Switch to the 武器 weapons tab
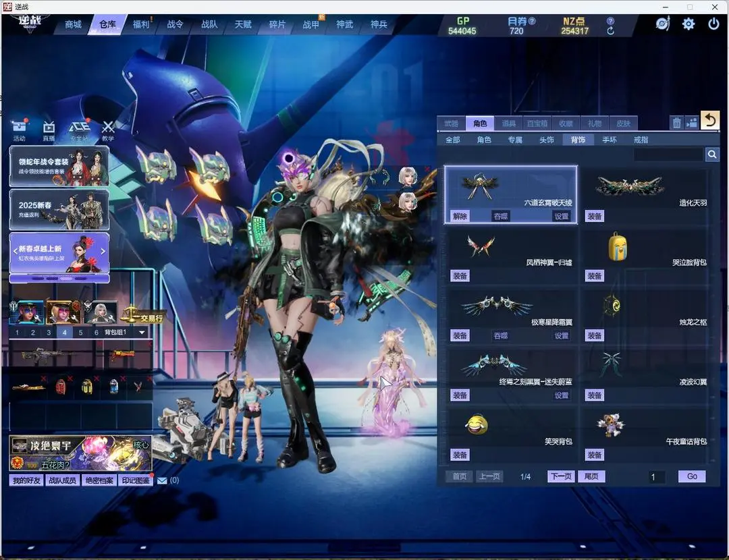The width and height of the screenshot is (729, 560). point(451,123)
